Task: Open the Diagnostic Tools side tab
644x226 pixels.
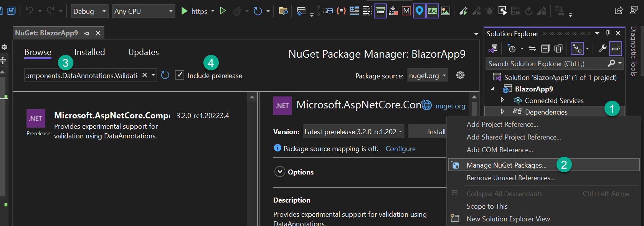Action: click(x=634, y=51)
